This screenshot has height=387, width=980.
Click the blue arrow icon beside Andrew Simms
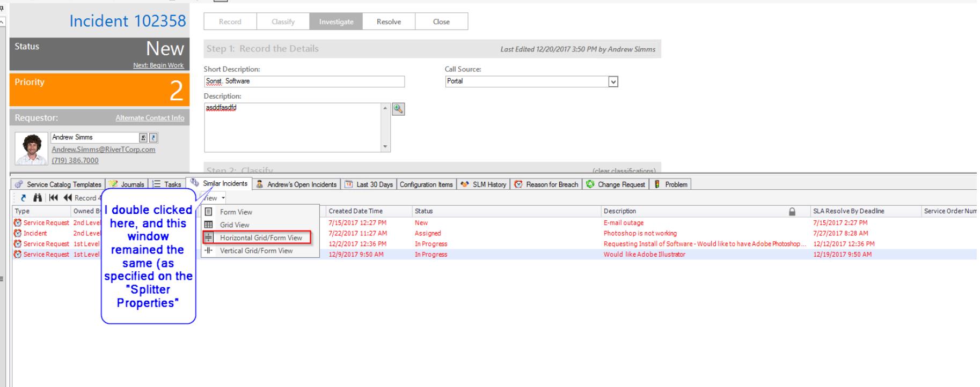[x=153, y=138]
